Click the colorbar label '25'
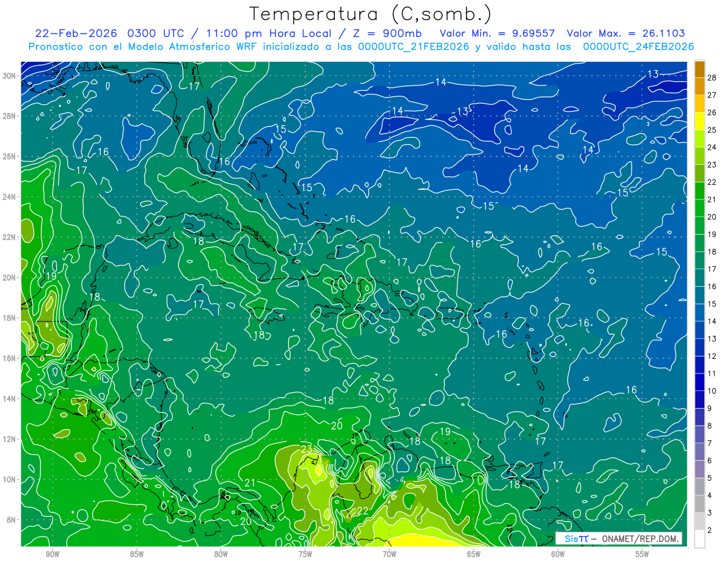This screenshot has height=562, width=728. [712, 130]
